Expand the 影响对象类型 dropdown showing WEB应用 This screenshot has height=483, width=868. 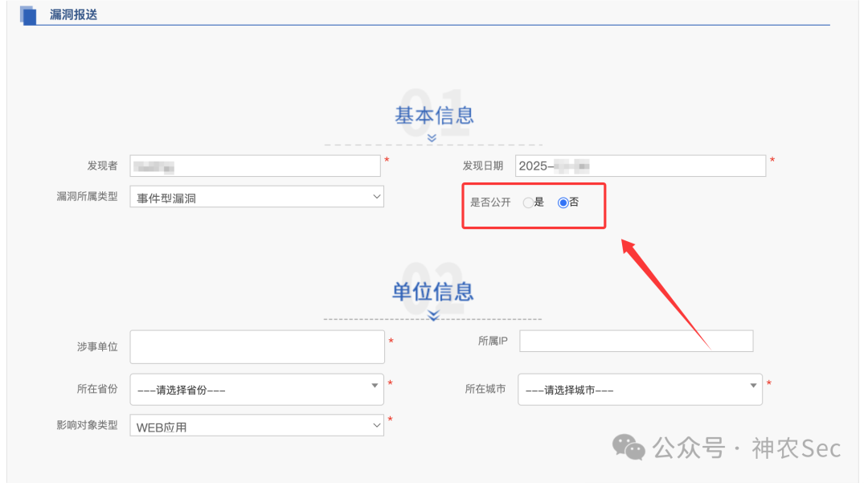(257, 424)
